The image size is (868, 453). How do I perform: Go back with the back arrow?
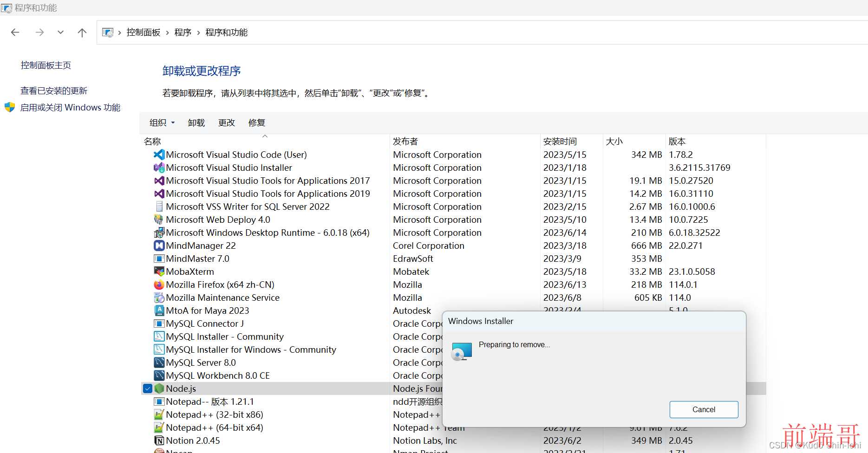click(15, 32)
